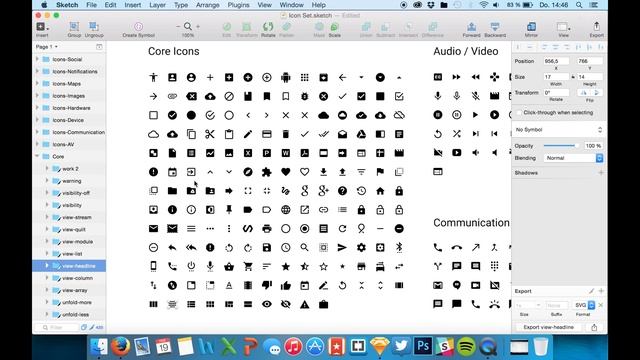
Task: Select the globe language icon
Action: [x=286, y=210]
